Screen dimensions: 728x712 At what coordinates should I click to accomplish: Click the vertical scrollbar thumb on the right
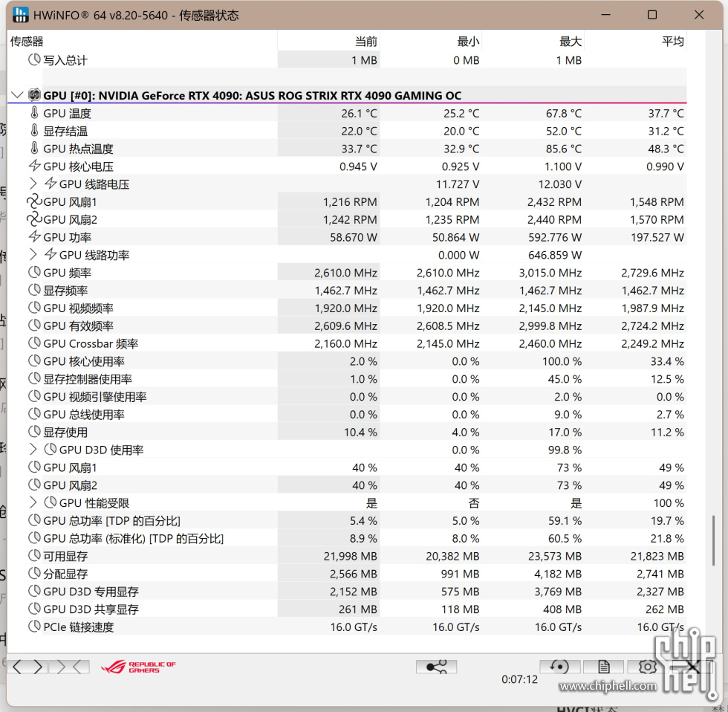coord(714,540)
